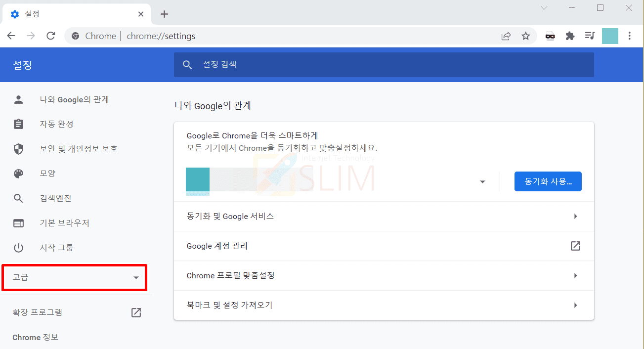The height and width of the screenshot is (349, 644).
Task: Bookmark this page with star icon
Action: pyautogui.click(x=525, y=36)
